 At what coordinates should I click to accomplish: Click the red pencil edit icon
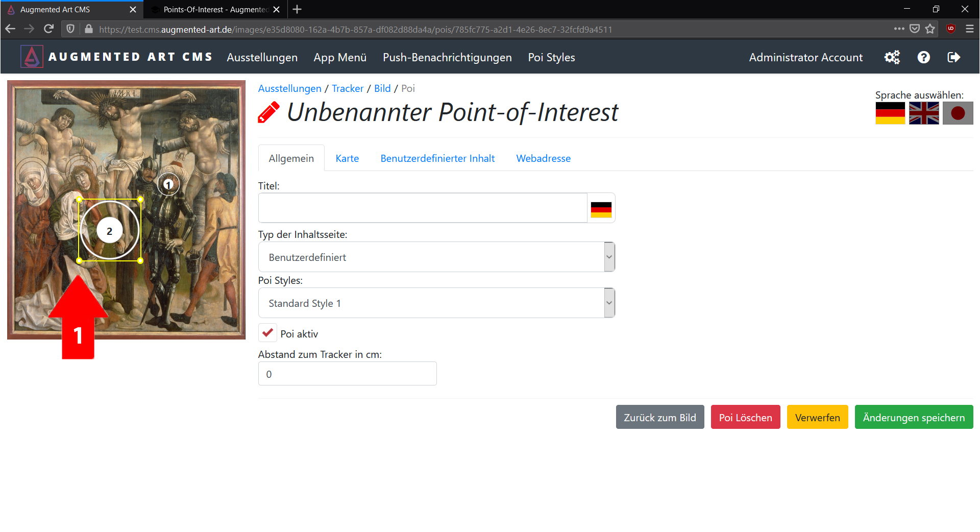(x=268, y=112)
